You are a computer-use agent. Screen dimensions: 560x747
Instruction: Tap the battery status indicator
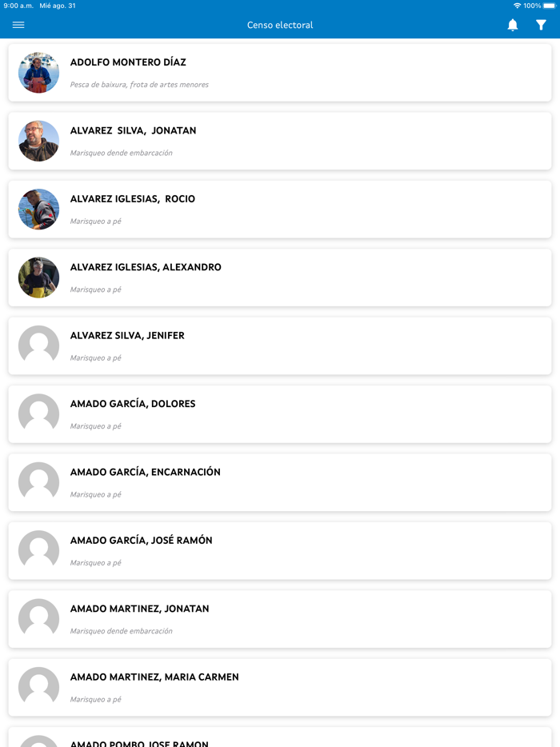(x=549, y=6)
